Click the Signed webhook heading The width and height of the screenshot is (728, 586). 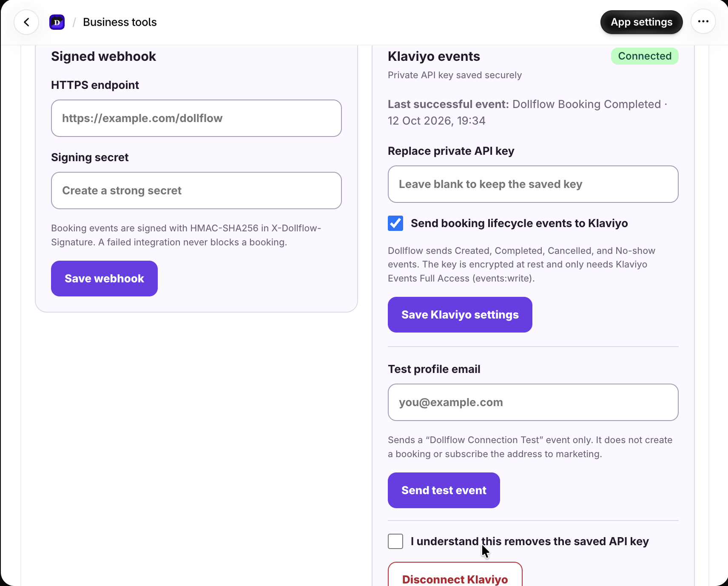click(x=103, y=57)
